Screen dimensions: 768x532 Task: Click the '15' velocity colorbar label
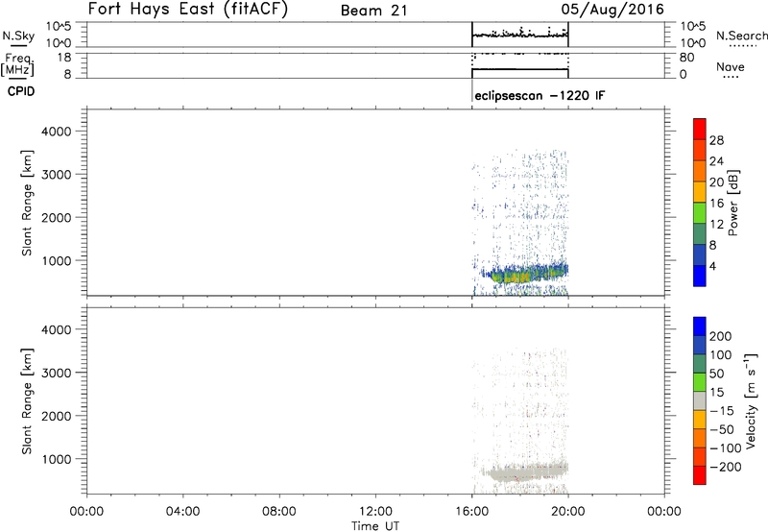(716, 393)
